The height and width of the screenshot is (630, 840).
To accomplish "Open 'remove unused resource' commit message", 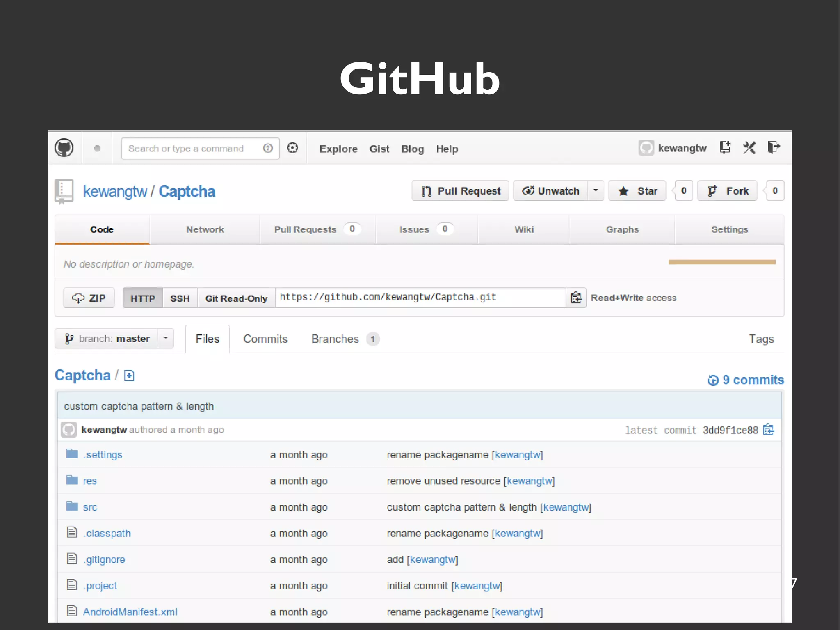I will tap(443, 481).
